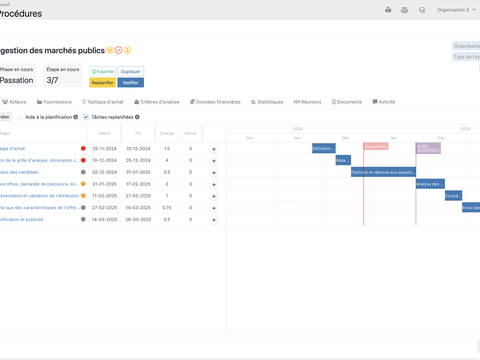Image resolution: width=480 pixels, height=360 pixels.
Task: Click the Exporter button
Action: coord(103,72)
